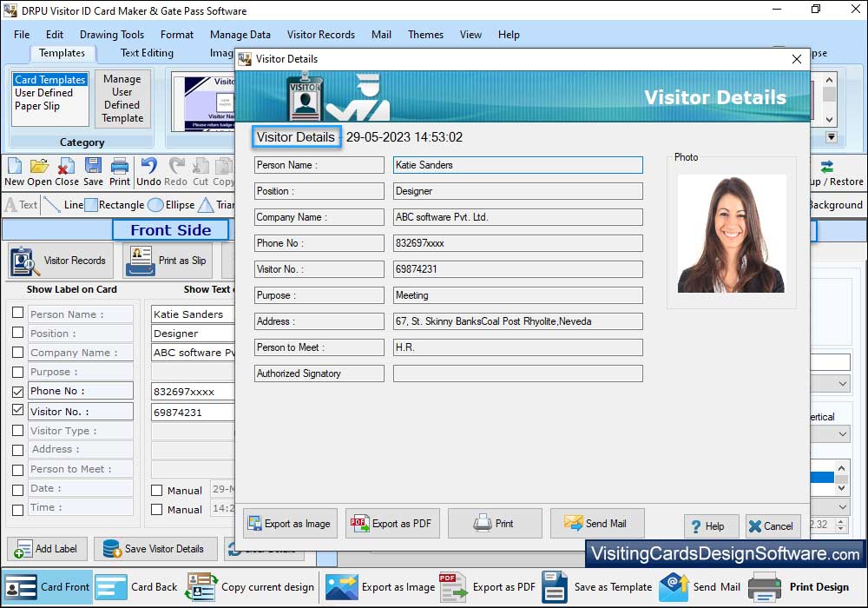Enable the Date label checkbox
This screenshot has height=608, width=868.
[17, 490]
